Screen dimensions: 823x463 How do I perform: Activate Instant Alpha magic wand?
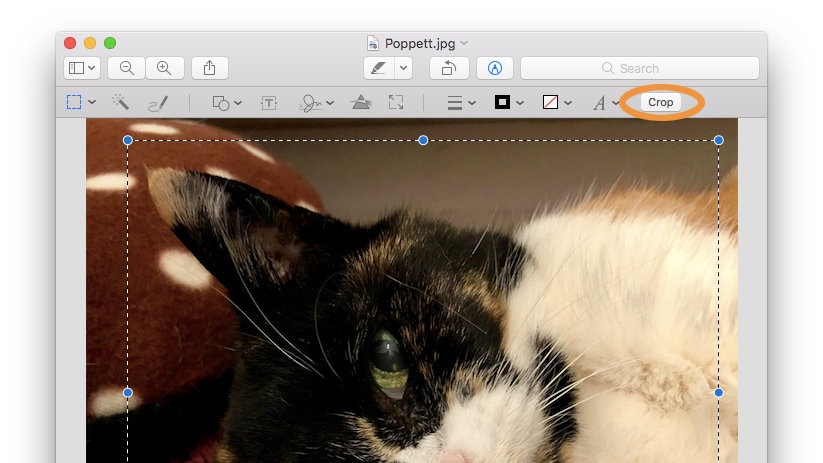point(120,102)
